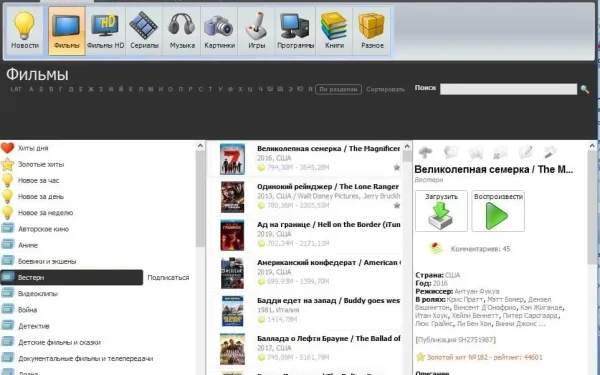Open the Новости lightbulb category
Screen dimensions: 600x375
pos(25,31)
